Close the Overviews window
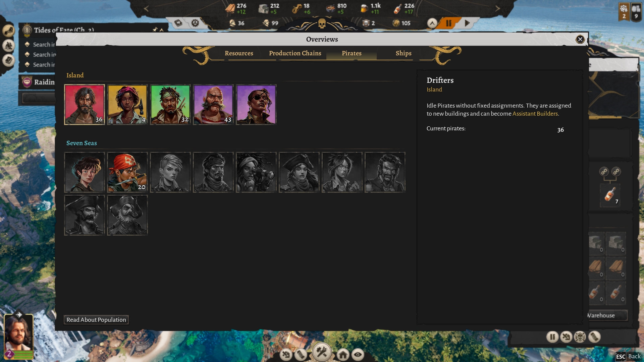This screenshot has height=362, width=644. pos(580,39)
